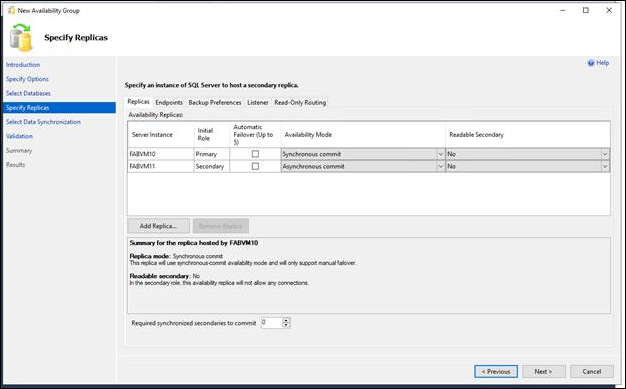Open availability mode dropdown for FABVM11
This screenshot has width=626, height=389.
440,167
